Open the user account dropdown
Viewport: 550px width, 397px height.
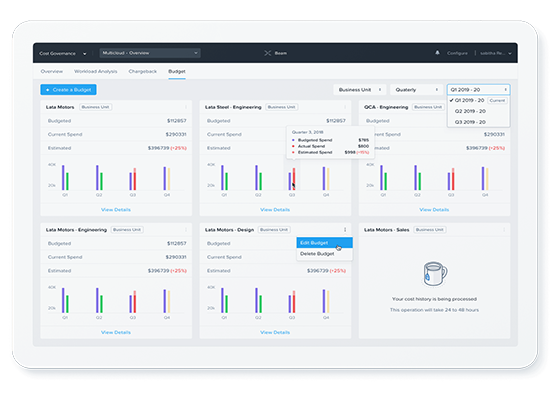(496, 53)
